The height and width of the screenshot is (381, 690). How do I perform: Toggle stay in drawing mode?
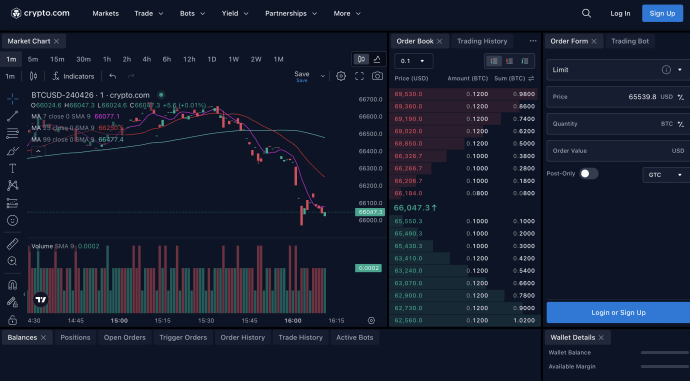(12, 302)
